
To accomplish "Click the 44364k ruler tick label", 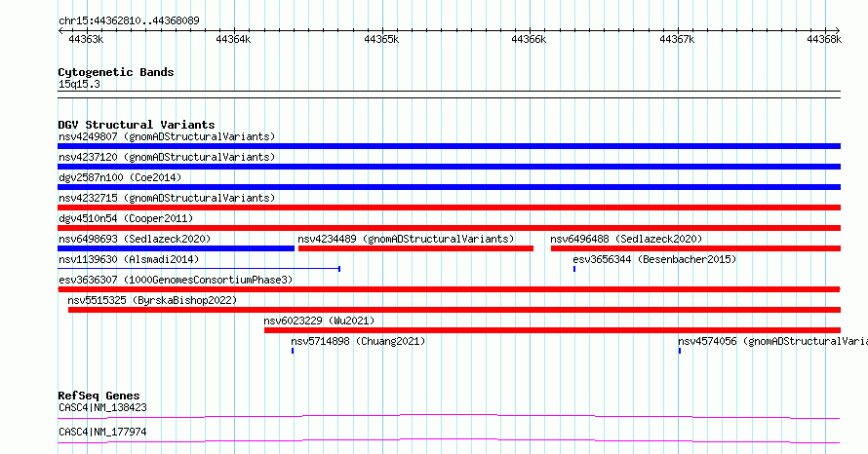I will pyautogui.click(x=233, y=39).
